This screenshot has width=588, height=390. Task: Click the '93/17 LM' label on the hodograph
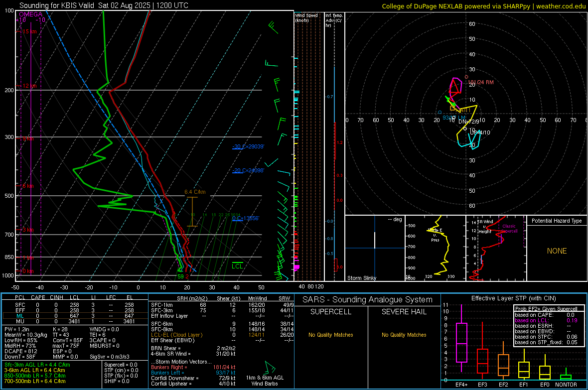(x=454, y=118)
